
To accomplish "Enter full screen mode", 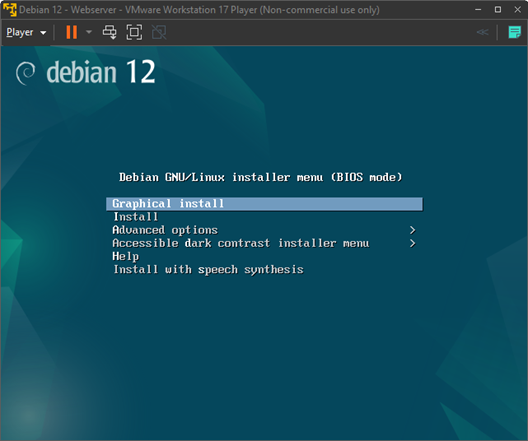I will pyautogui.click(x=134, y=32).
